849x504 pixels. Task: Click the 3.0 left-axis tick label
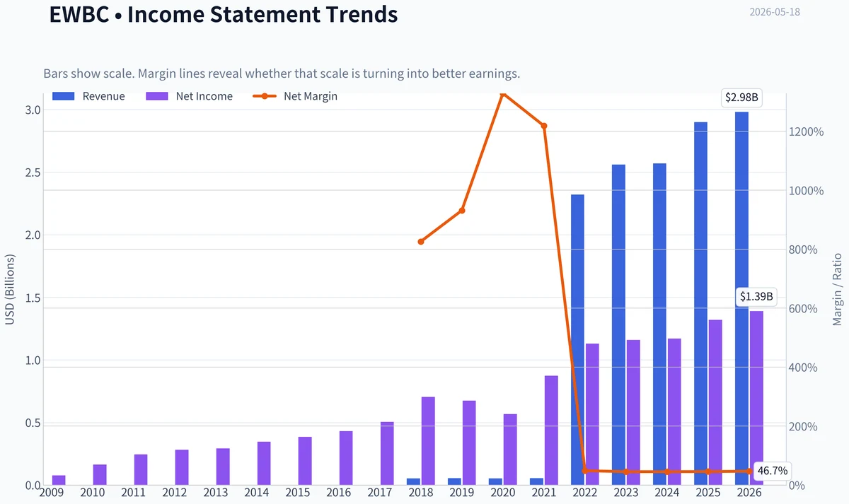click(x=33, y=110)
